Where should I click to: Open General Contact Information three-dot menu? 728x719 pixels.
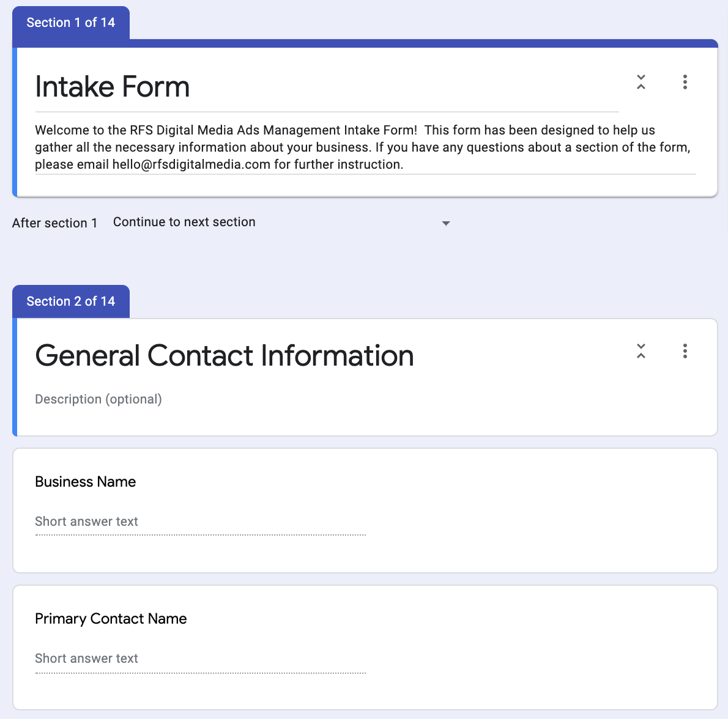685,351
